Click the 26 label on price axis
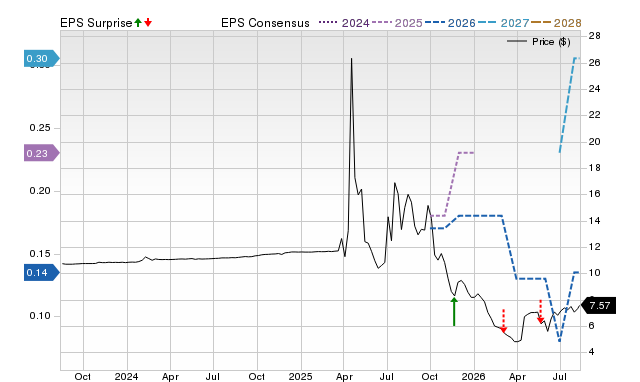 tap(594, 62)
